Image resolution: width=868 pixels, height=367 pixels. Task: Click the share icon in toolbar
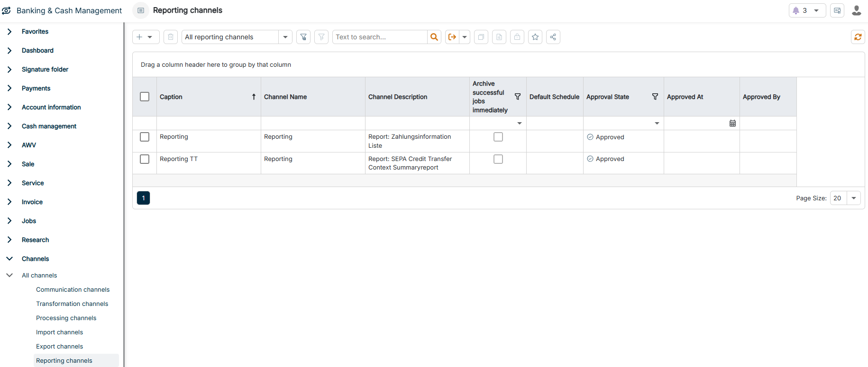pyautogui.click(x=553, y=37)
